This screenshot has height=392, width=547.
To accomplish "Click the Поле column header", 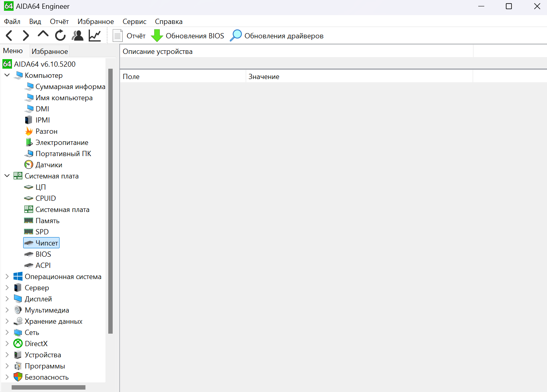I will [183, 77].
